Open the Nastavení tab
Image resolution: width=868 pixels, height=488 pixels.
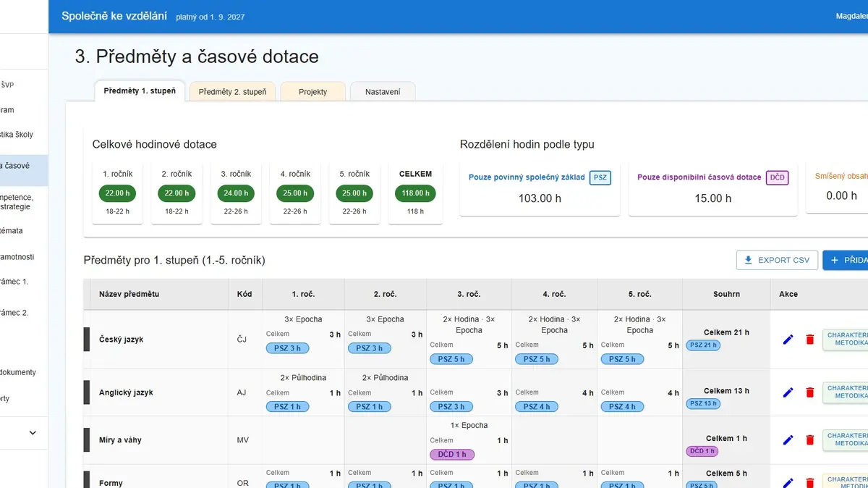click(x=383, y=92)
